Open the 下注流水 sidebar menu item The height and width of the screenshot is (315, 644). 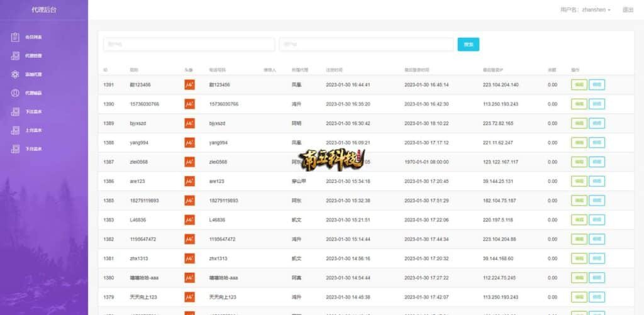click(33, 112)
